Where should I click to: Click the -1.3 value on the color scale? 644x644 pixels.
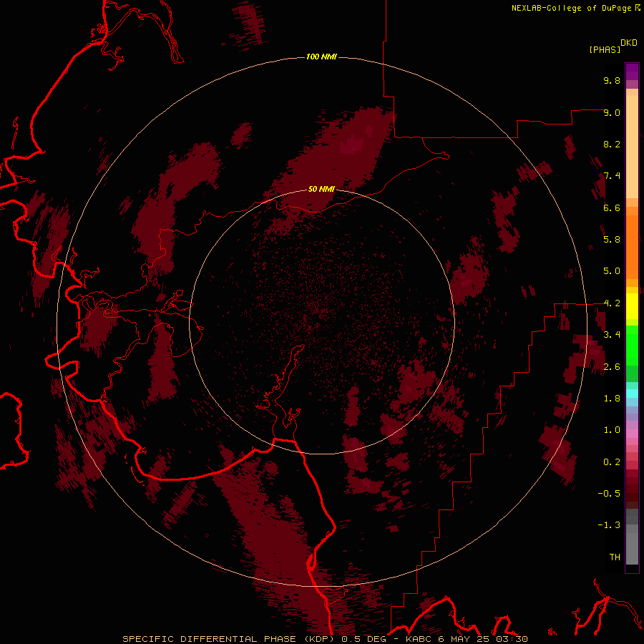(x=609, y=525)
